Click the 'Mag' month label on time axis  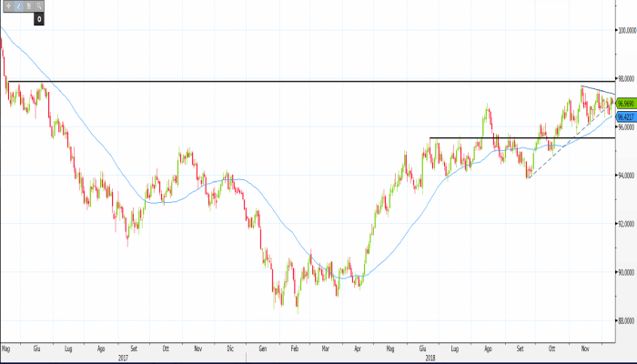click(5, 349)
